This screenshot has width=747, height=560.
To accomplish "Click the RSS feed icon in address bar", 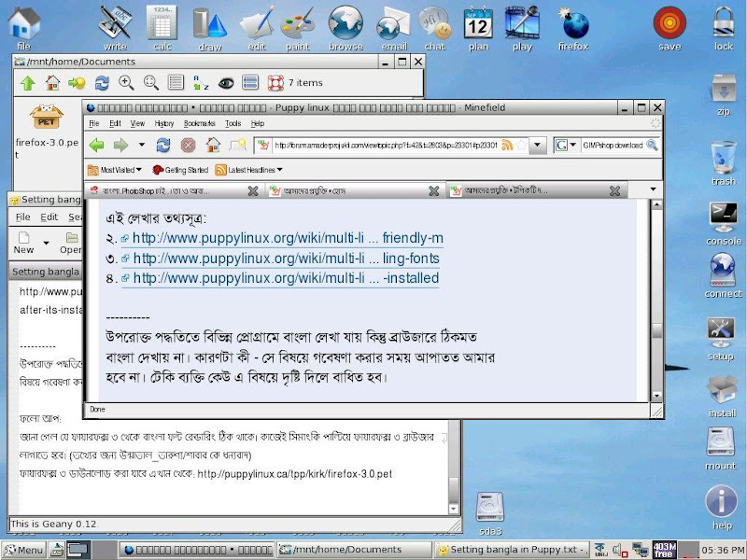I will (507, 145).
